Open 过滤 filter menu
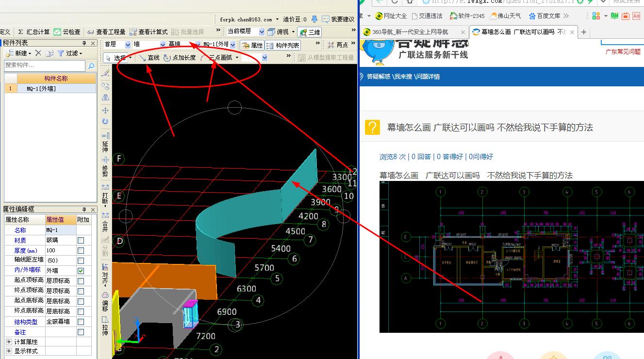 [x=70, y=53]
